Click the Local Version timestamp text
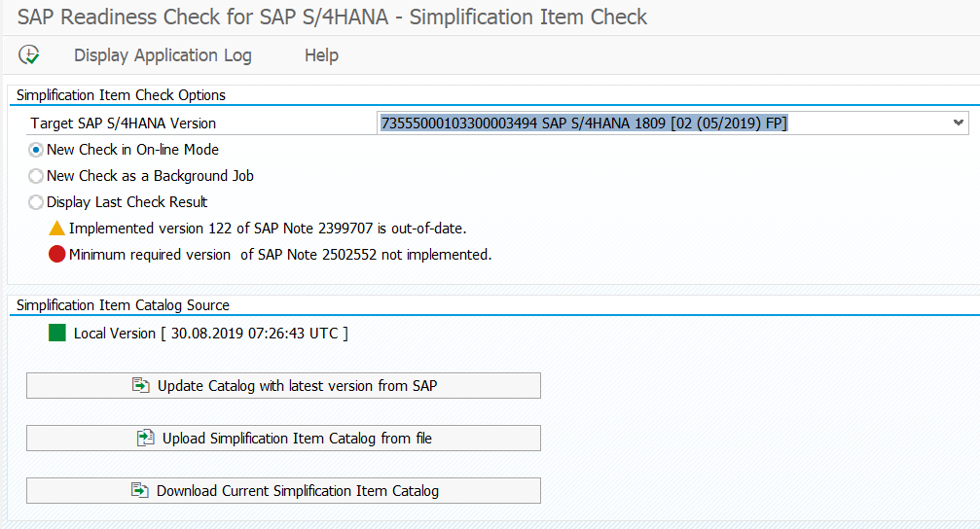This screenshot has height=529, width=980. click(x=210, y=333)
